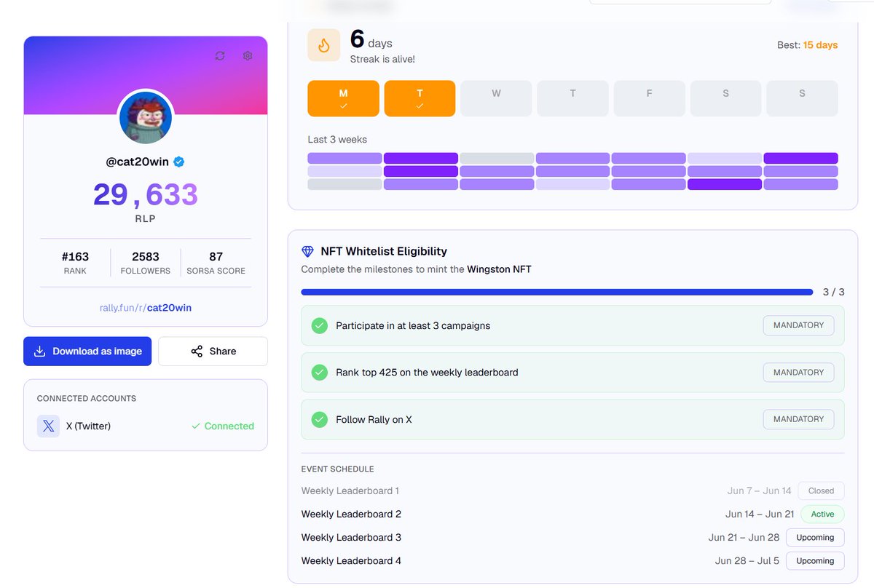Viewport: 874px width, 588px height.
Task: Click Upcoming status for Weekly Leaderboard 3
Action: (x=815, y=537)
